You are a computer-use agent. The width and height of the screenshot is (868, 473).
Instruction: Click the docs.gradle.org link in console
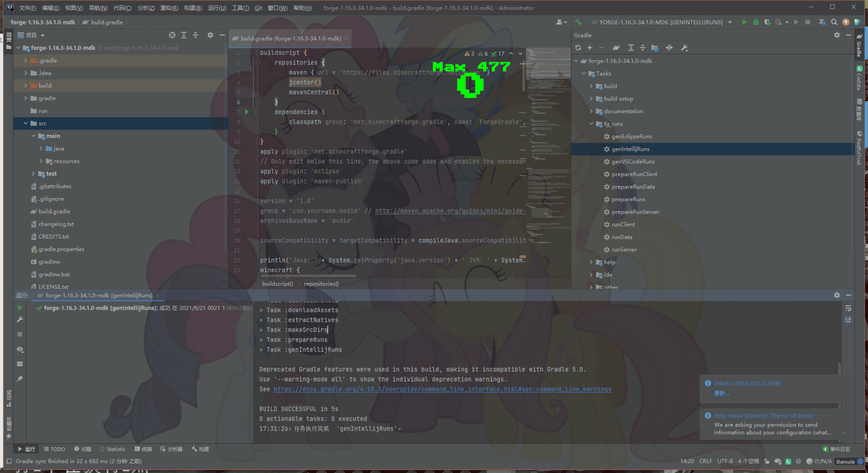pos(442,389)
